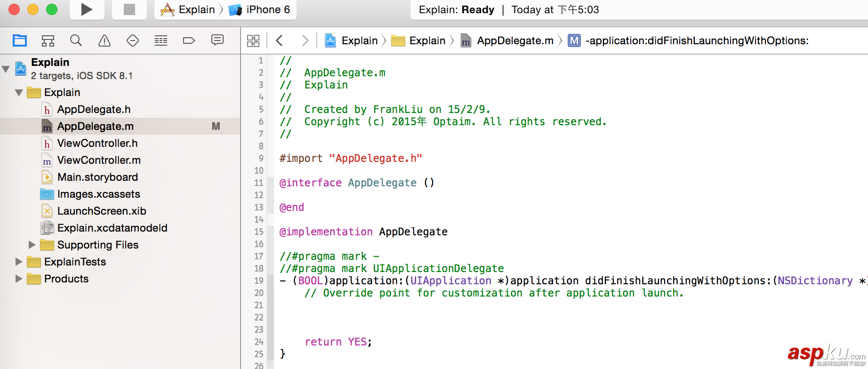Show the Issue navigator warning icon
Screen dimensions: 868x369
point(104,41)
